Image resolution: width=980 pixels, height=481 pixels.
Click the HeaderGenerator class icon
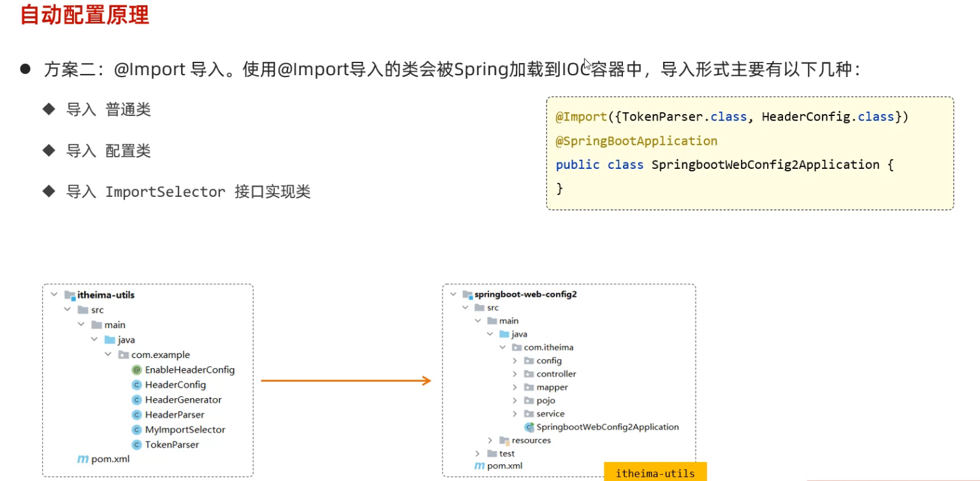click(136, 399)
